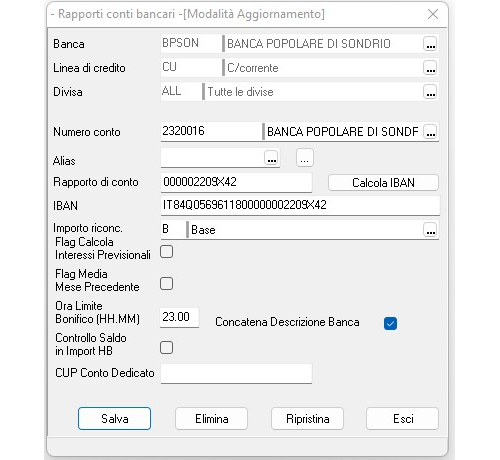Open the ellipsis inside the Alias field
Image resolution: width=500 pixels, height=460 pixels.
271,157
